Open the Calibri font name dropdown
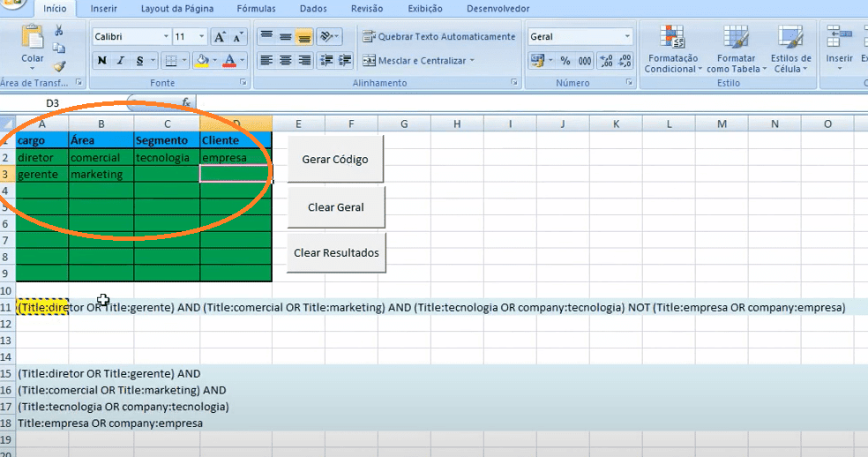Image resolution: width=868 pixels, height=457 pixels. (166, 37)
